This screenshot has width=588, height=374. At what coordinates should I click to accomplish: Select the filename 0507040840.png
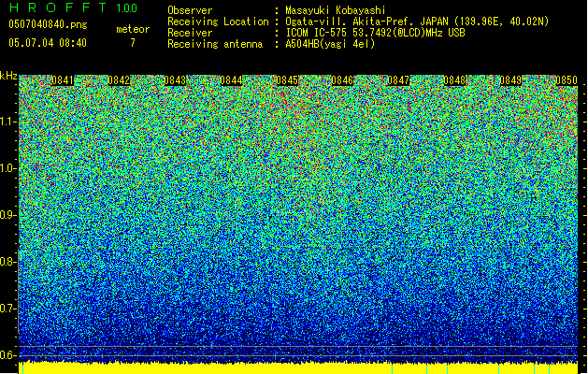(48, 24)
